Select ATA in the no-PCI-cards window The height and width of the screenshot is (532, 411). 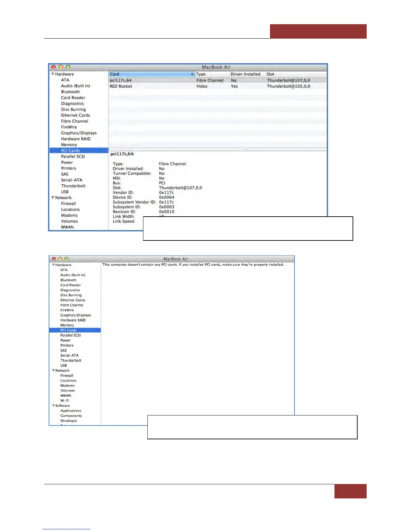pos(64,270)
